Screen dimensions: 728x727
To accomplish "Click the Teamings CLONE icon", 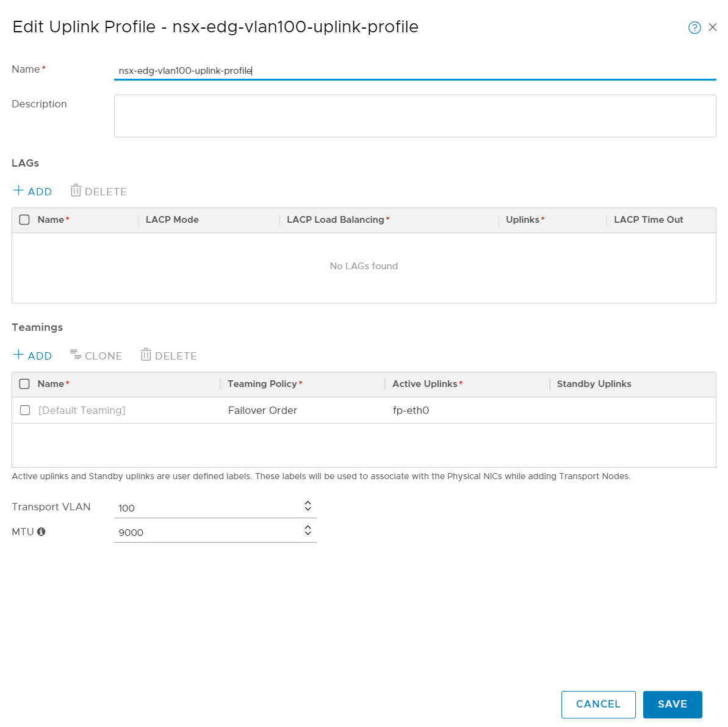I will [x=76, y=355].
